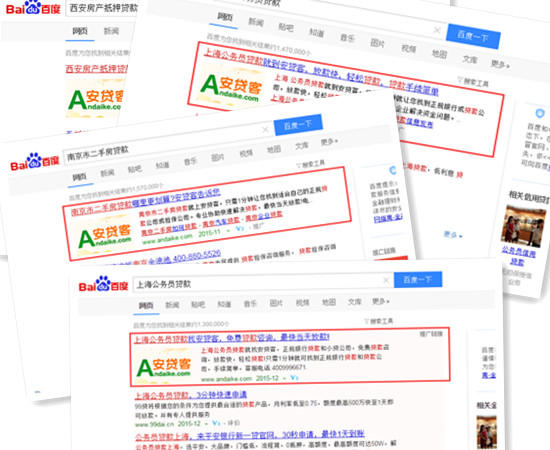Click photo thumbnail above 公务员信用贷款 link

524,226
